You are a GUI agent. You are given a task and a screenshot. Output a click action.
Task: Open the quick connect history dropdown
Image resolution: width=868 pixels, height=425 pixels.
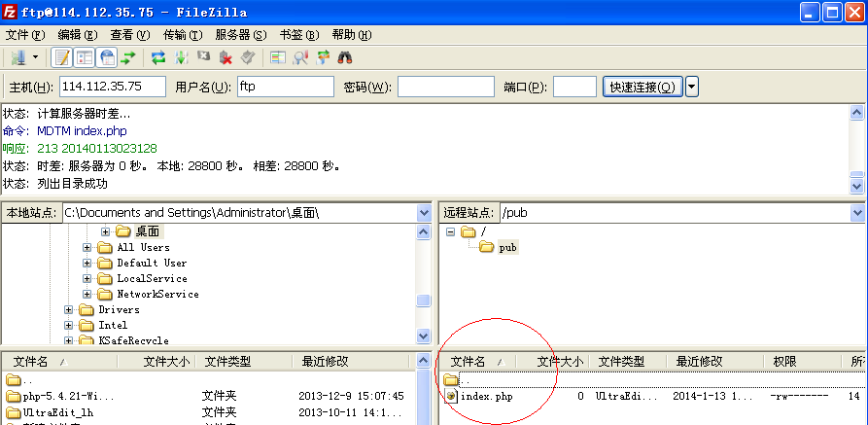[x=691, y=87]
